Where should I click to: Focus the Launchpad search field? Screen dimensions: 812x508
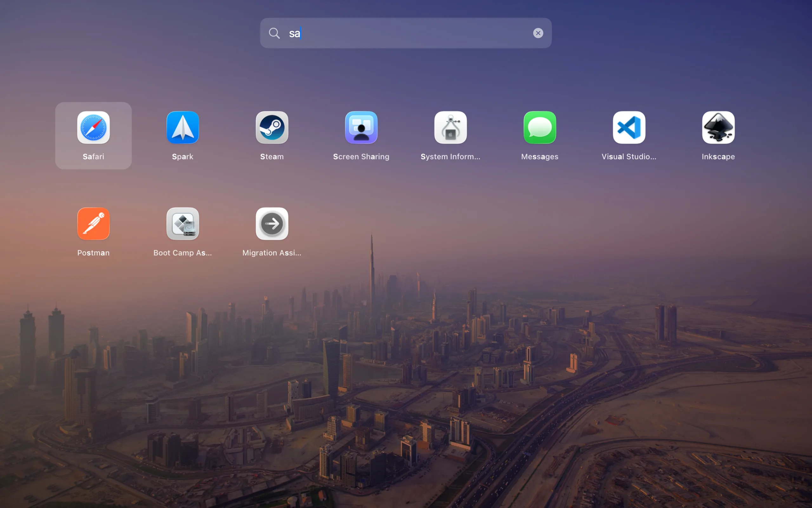tap(406, 33)
